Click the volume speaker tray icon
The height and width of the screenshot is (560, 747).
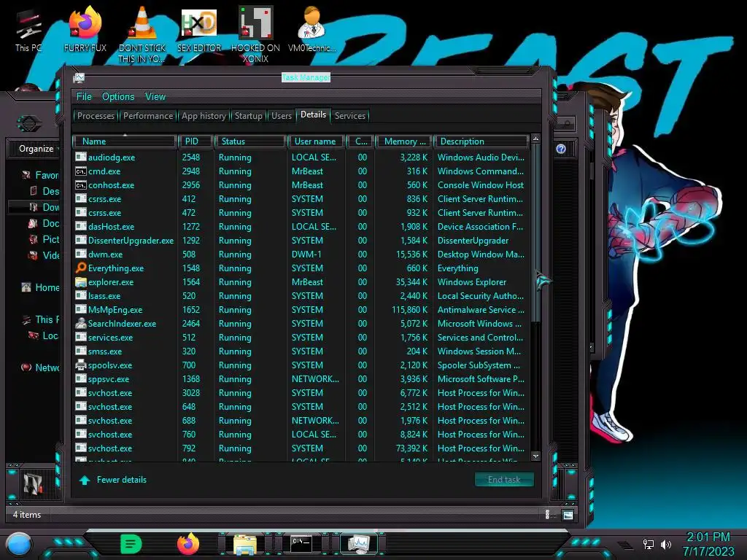665,544
